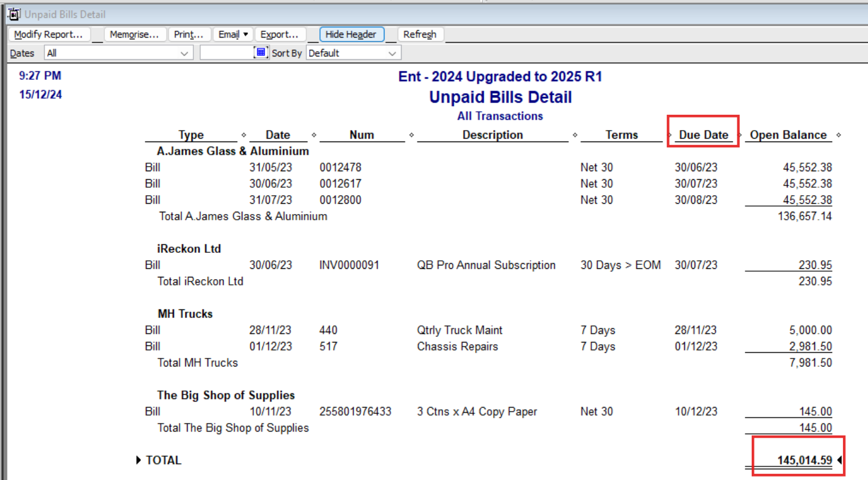Select bill number 440
Screen dimensions: 868x480
point(328,330)
